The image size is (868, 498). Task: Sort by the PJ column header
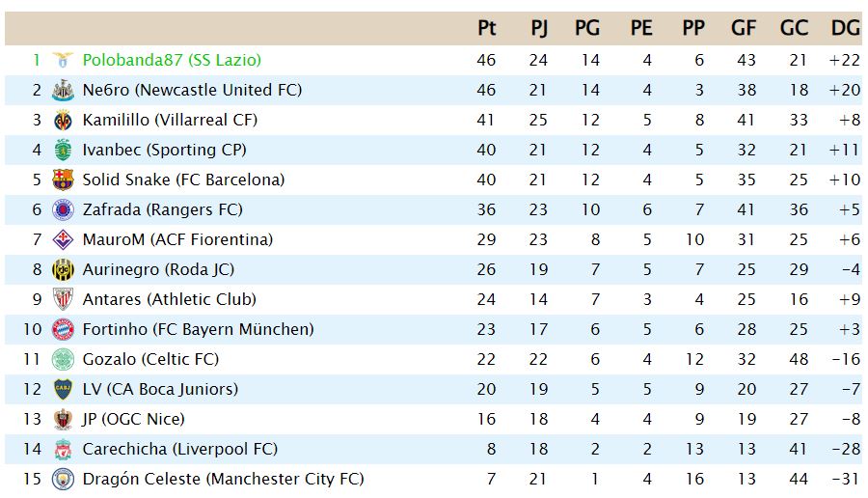tap(538, 28)
